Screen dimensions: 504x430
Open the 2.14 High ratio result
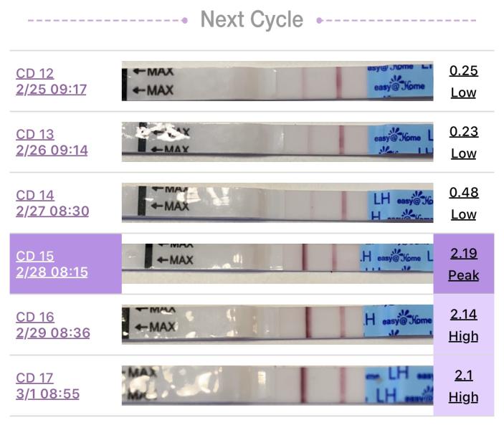point(464,325)
